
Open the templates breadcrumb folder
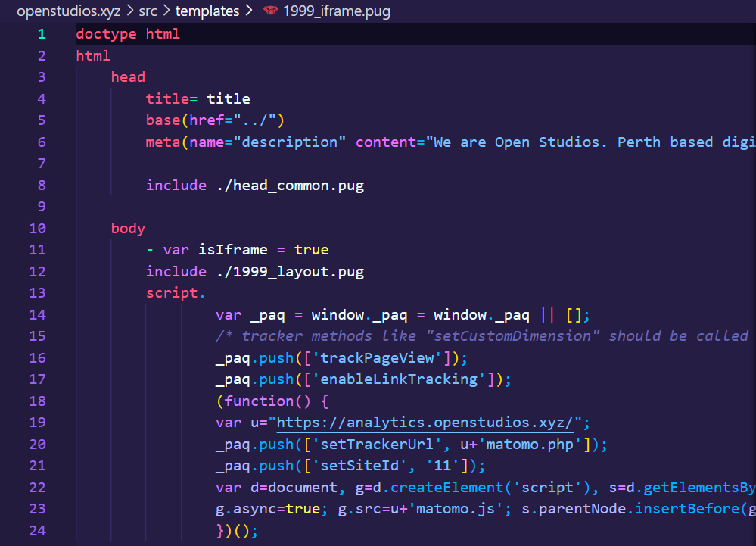click(207, 11)
